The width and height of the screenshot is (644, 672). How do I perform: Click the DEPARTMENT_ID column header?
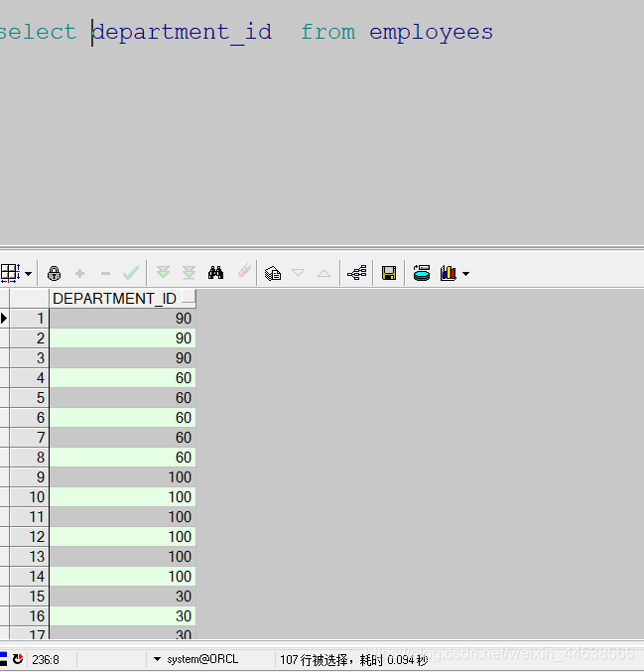[x=122, y=299]
